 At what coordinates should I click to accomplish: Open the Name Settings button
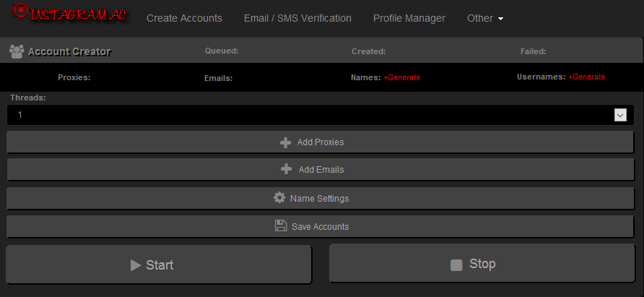coord(321,198)
